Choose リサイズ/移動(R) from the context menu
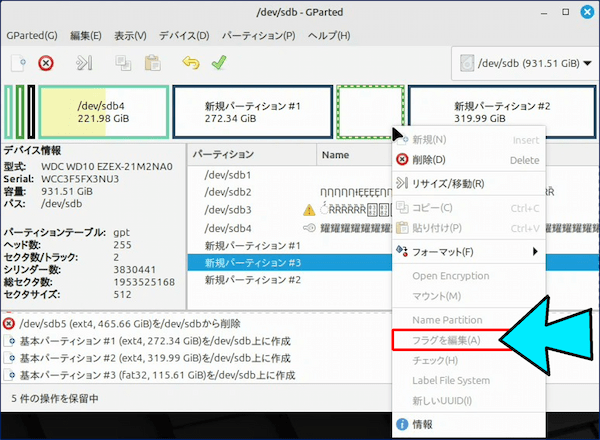The height and width of the screenshot is (440, 600). pos(447,184)
